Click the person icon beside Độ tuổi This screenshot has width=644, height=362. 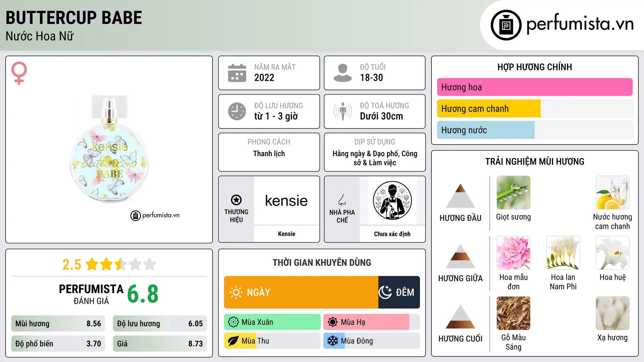343,73
